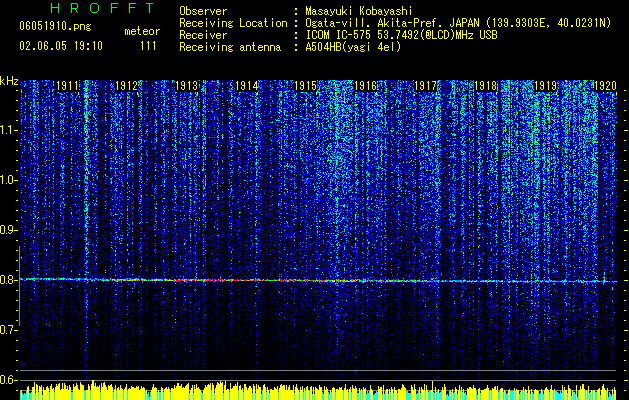Click the 0.6 kHz axis tick label

9,380
